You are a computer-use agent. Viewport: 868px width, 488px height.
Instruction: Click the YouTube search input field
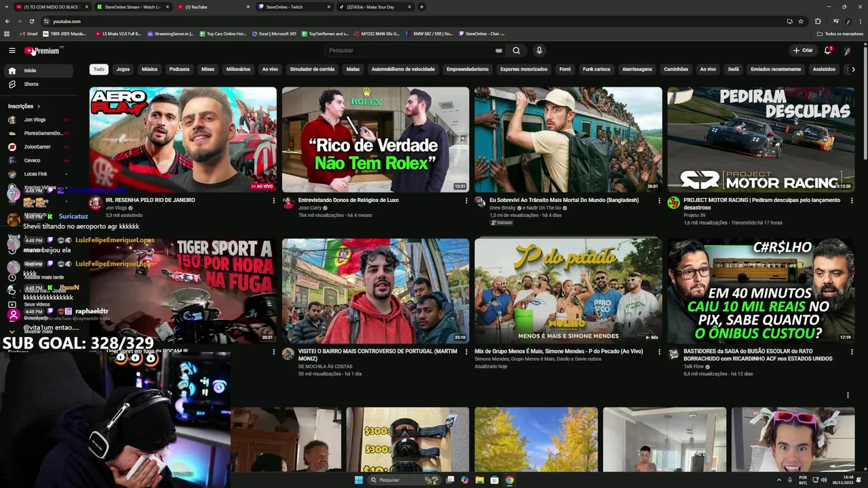(x=410, y=50)
